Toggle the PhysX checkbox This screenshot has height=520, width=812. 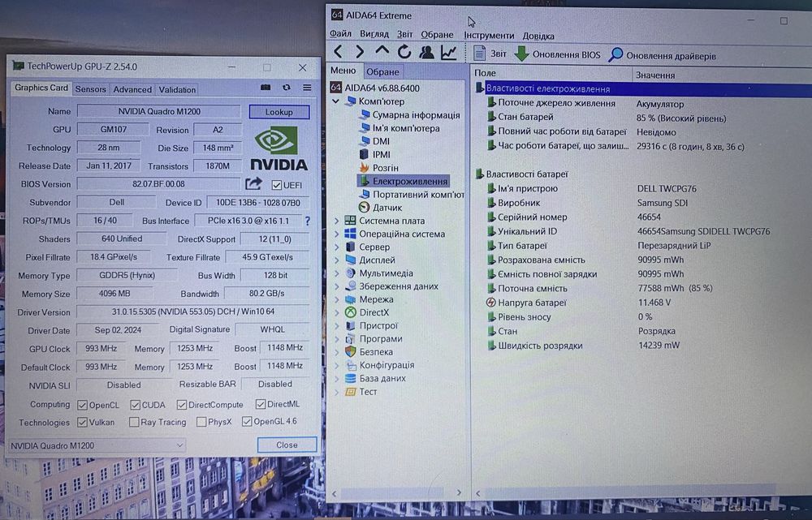tap(201, 422)
